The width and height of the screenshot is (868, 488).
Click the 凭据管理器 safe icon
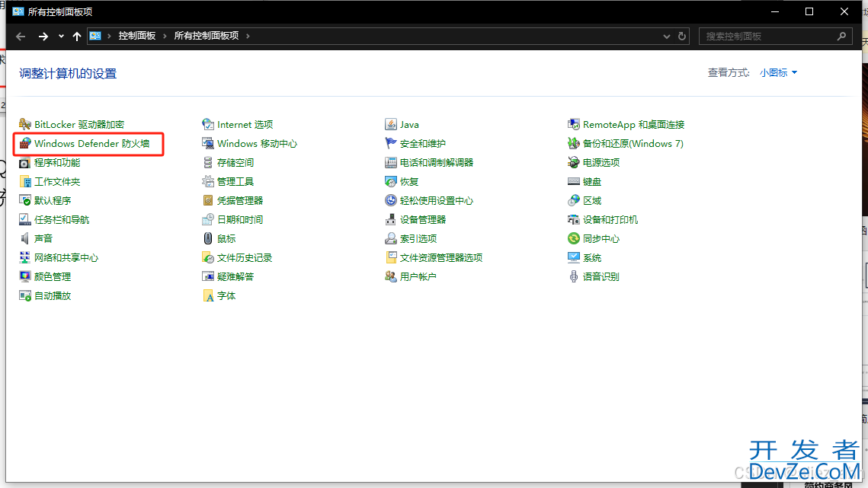pyautogui.click(x=207, y=200)
